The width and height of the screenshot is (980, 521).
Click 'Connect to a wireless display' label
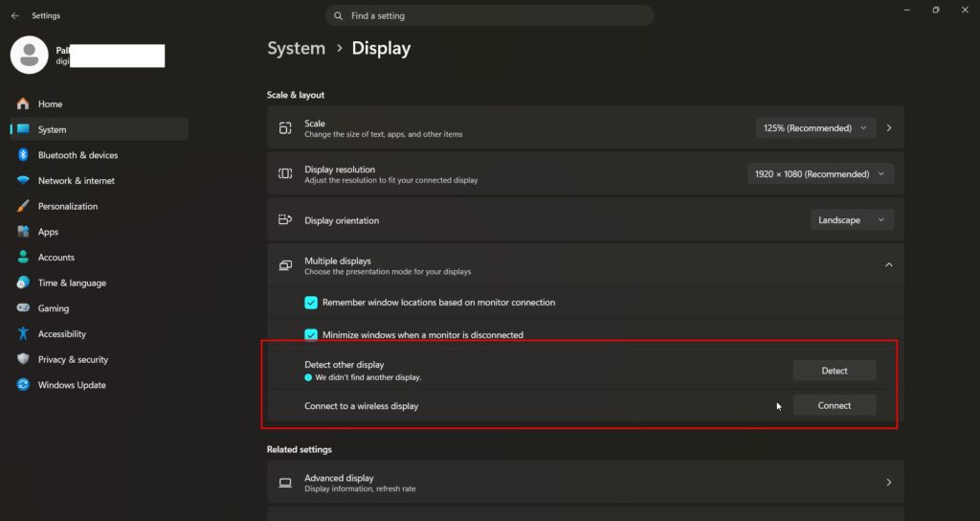(361, 406)
